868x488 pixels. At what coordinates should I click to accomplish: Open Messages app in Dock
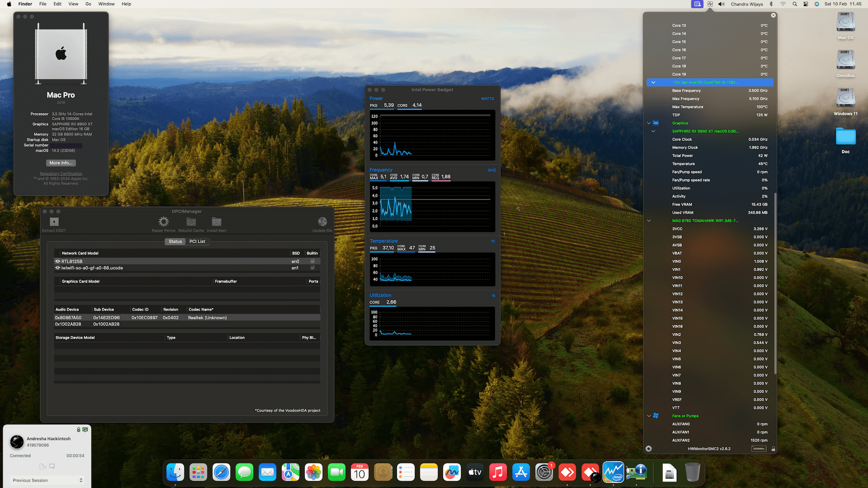coord(245,473)
